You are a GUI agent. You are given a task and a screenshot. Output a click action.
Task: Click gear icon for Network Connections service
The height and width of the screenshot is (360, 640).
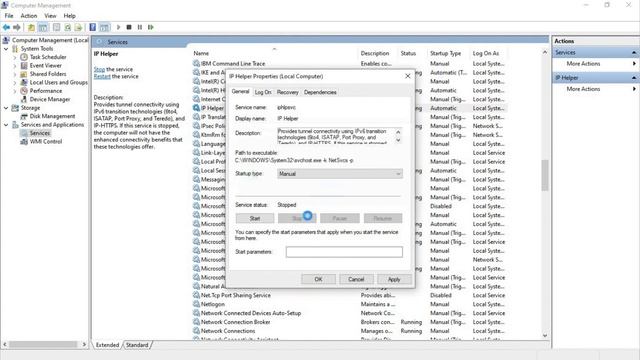(x=196, y=331)
